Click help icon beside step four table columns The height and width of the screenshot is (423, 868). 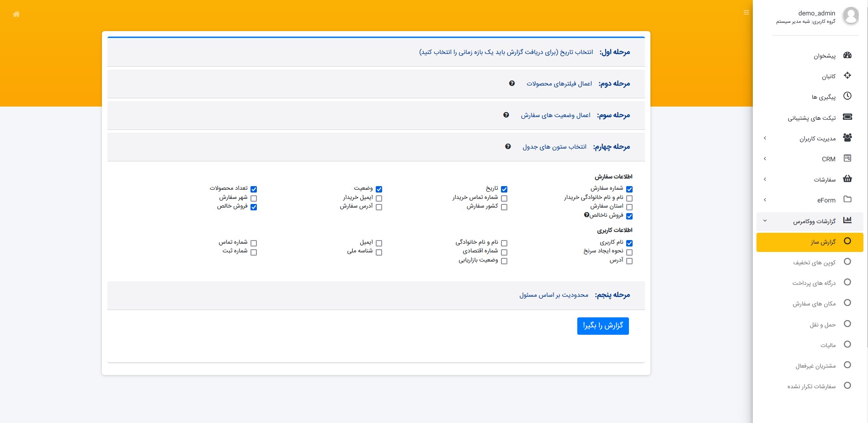(508, 147)
